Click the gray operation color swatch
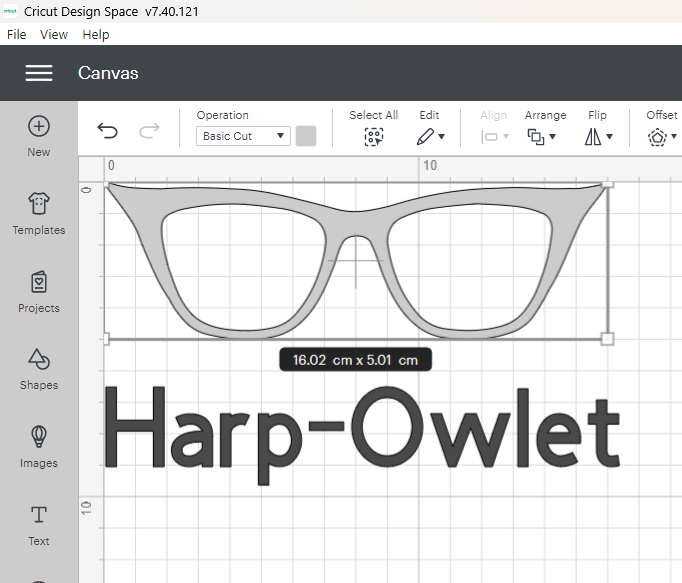Screen dimensions: 682x583 point(306,136)
